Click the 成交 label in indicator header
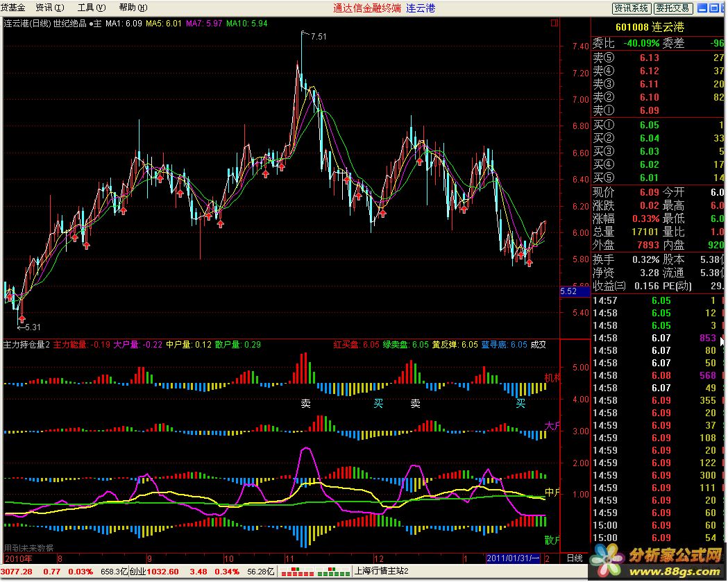728x582 pixels. 539,345
